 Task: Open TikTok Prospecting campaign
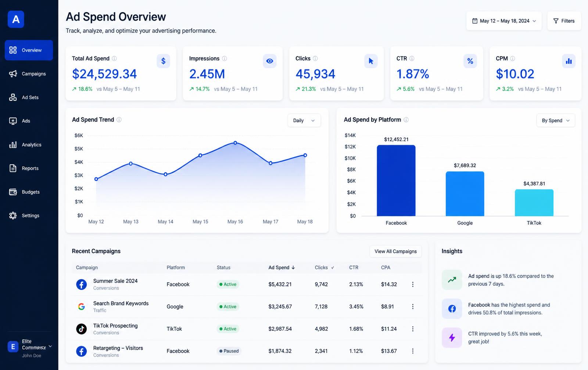coord(115,326)
